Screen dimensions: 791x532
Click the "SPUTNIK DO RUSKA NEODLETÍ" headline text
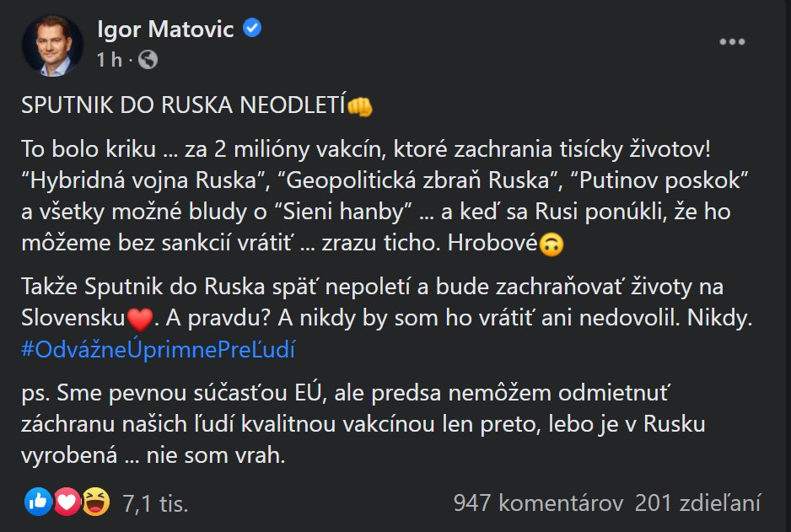pyautogui.click(x=184, y=106)
